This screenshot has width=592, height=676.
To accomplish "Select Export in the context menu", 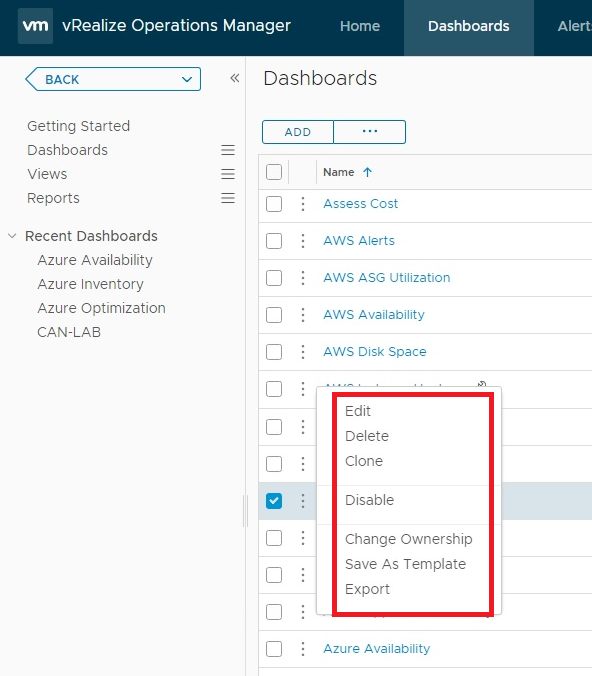I will pos(367,589).
